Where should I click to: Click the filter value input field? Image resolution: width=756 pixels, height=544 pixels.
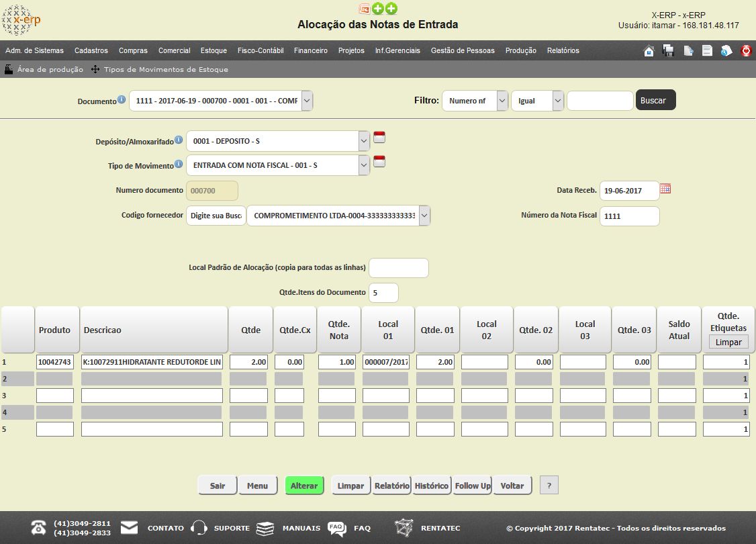600,101
